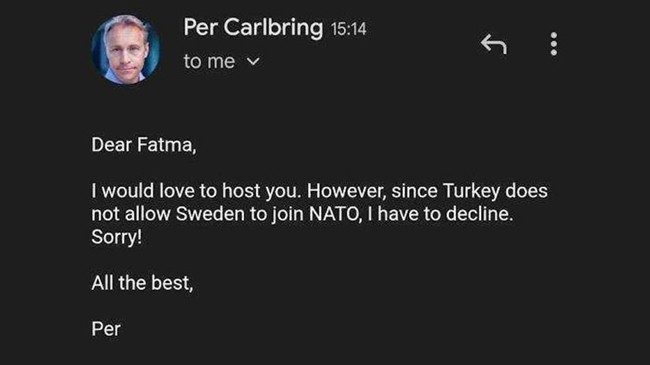View Per Carlbring's profile photo avatar
650x365 pixels.
(126, 50)
